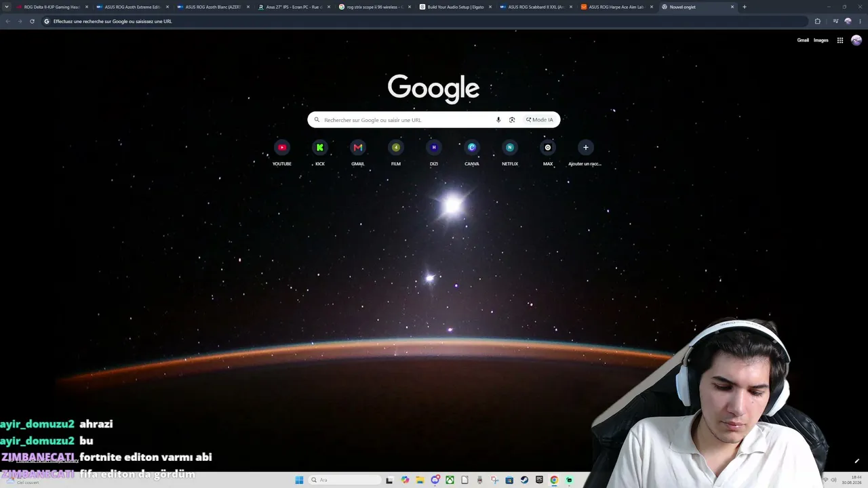Switch to the Asus 27" IPS Ecran PC tab
The height and width of the screenshot is (488, 868).
(294, 7)
